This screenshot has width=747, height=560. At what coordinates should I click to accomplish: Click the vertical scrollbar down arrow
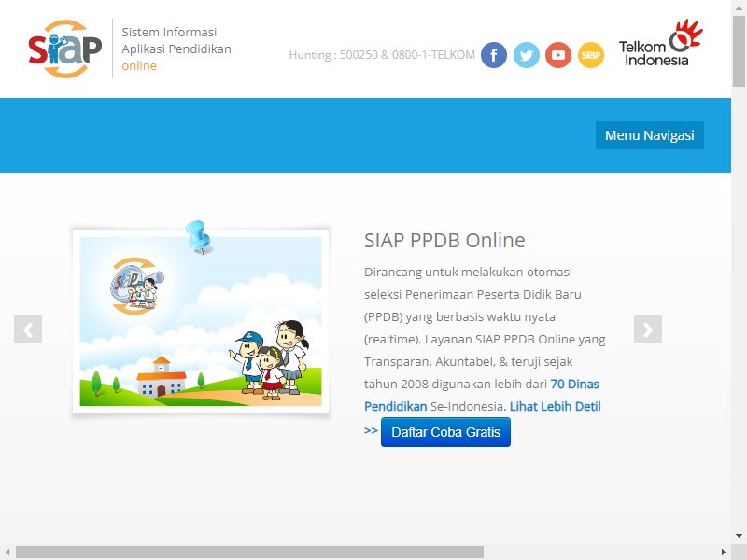739,536
